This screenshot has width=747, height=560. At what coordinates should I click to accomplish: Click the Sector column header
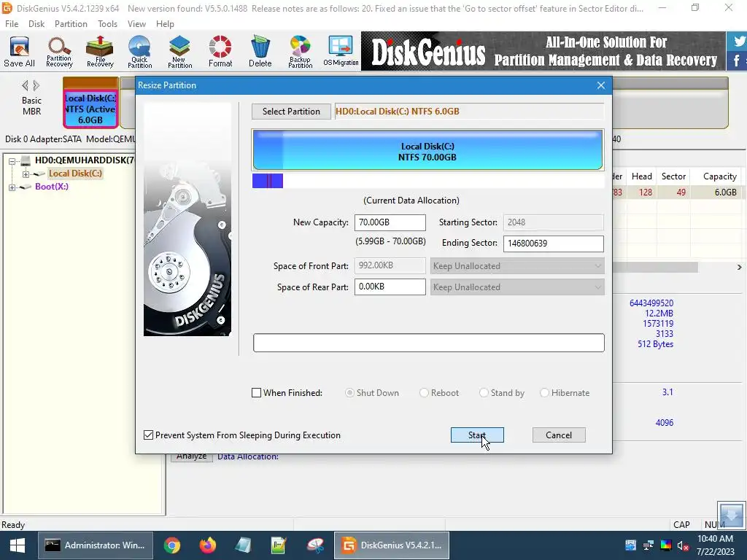(x=673, y=176)
